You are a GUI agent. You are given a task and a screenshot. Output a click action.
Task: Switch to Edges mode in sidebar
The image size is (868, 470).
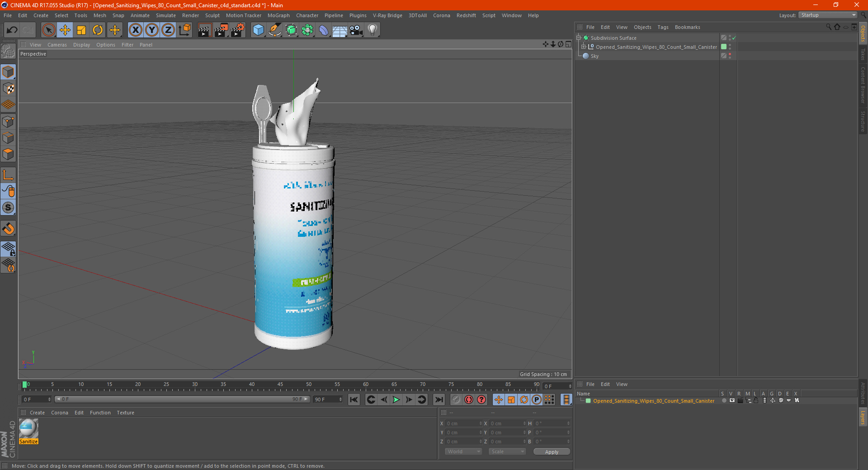[8, 138]
